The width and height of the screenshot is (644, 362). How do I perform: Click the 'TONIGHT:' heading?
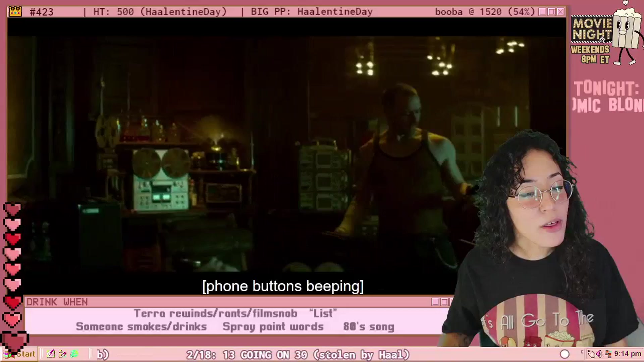606,88
